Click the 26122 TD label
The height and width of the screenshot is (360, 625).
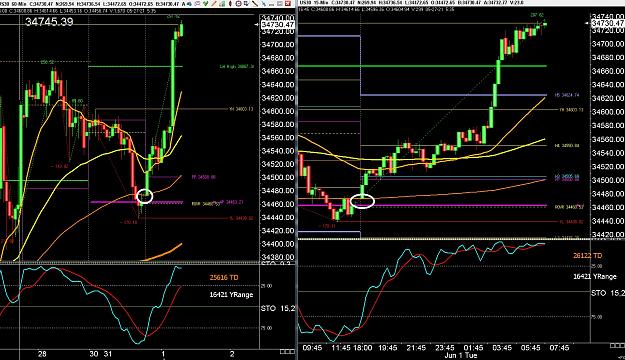pyautogui.click(x=588, y=256)
